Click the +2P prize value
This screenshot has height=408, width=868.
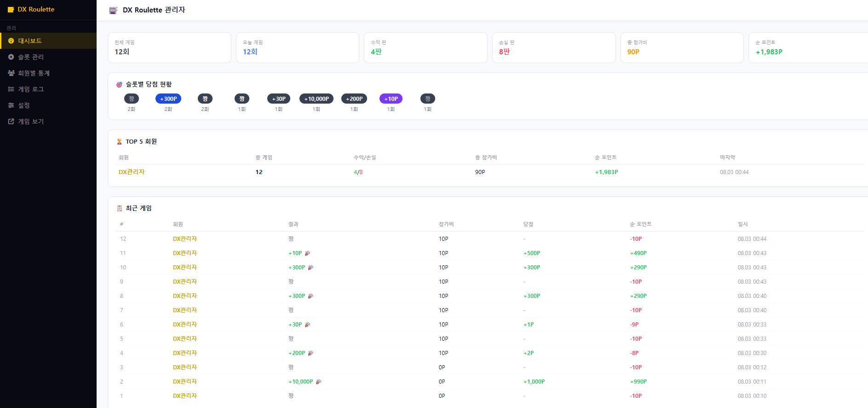tap(529, 353)
